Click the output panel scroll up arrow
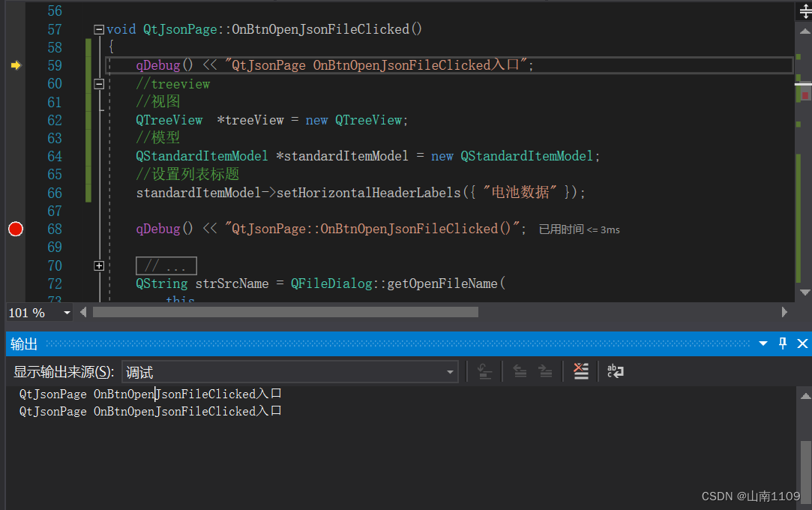 point(805,396)
